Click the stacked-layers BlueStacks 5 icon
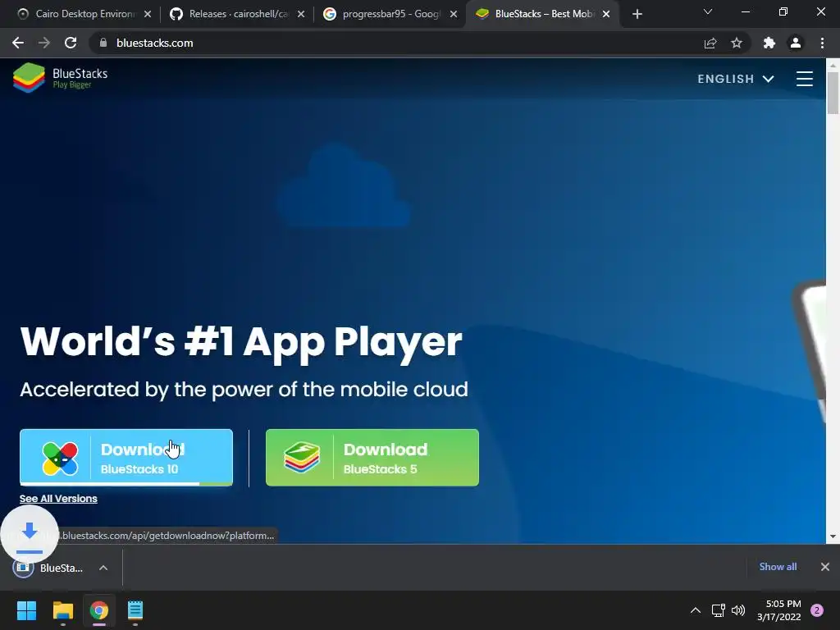840x630 pixels. point(302,458)
